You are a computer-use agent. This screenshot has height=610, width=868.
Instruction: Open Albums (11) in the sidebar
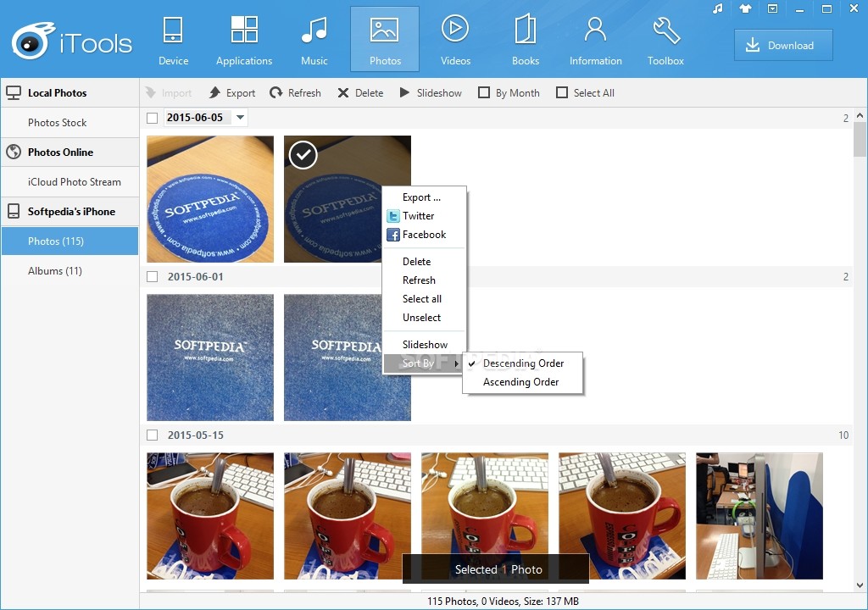tap(70, 270)
